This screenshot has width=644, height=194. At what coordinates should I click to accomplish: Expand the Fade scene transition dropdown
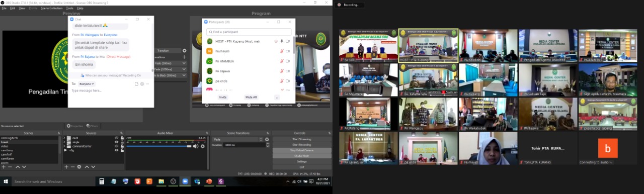point(237,139)
